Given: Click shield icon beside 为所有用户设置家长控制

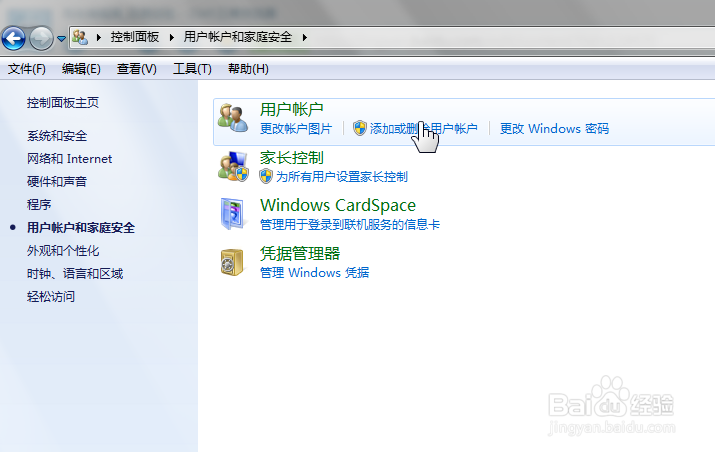Looking at the screenshot, I should (266, 176).
